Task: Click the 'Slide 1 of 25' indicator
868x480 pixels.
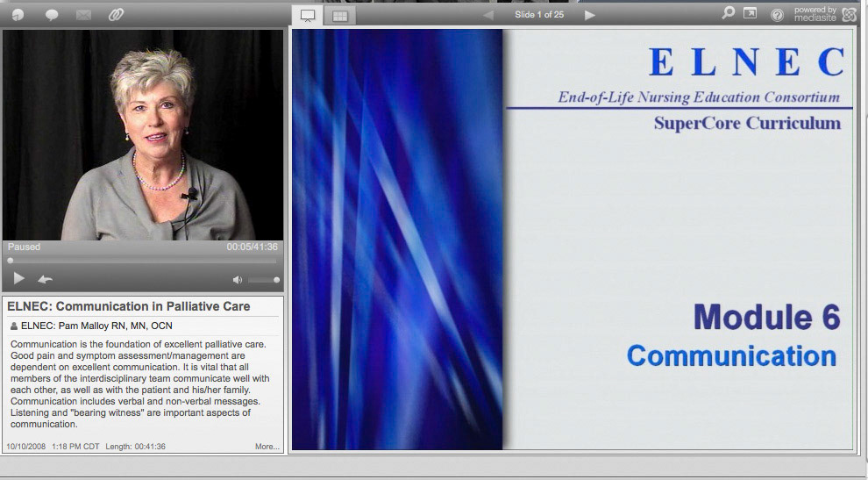Action: click(539, 14)
